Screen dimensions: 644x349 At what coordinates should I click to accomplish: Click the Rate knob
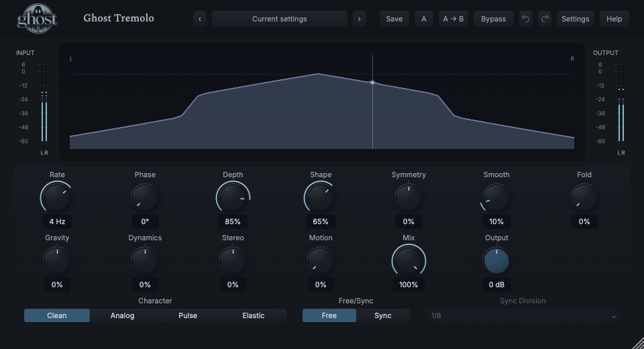(57, 198)
